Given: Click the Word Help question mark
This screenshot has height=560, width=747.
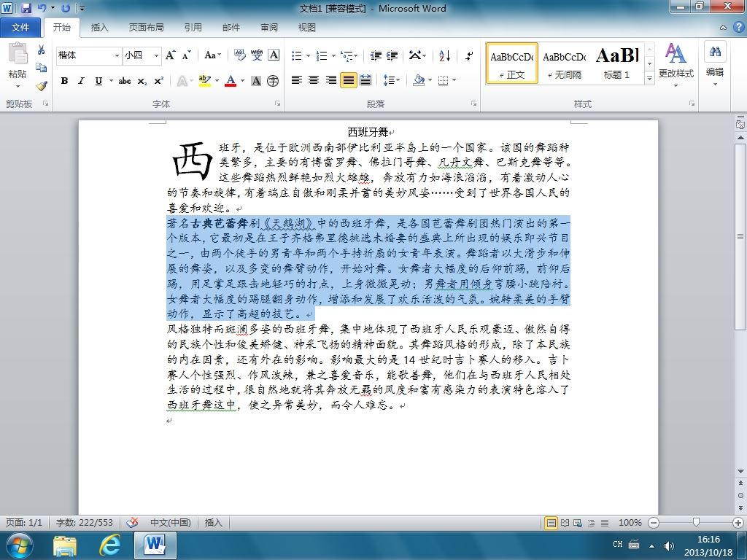Looking at the screenshot, I should 740,27.
